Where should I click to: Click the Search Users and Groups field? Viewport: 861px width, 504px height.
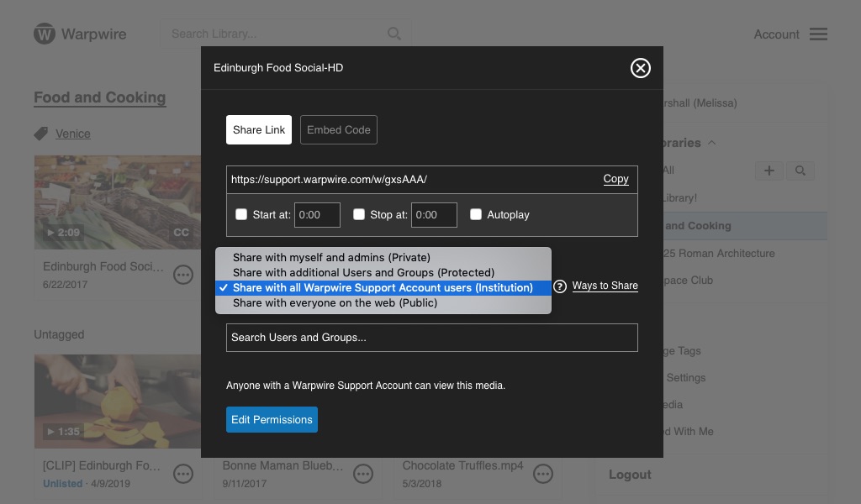click(x=431, y=338)
